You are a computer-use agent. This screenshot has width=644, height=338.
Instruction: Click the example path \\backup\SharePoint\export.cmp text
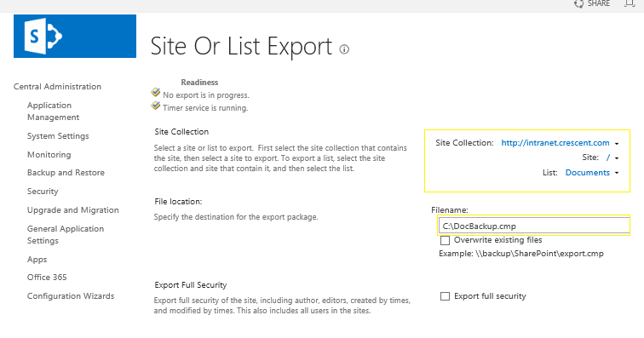tap(539, 254)
